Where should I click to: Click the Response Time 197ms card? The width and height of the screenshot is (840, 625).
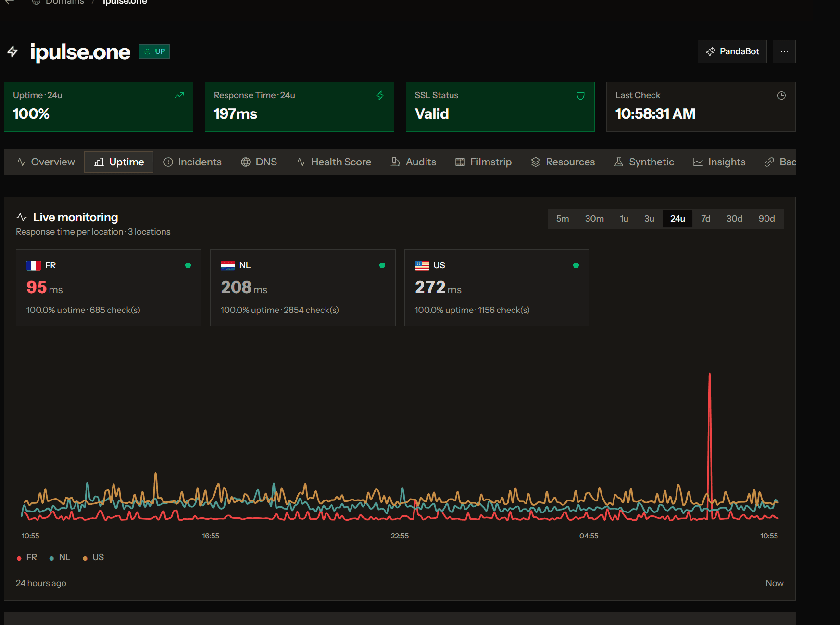(x=300, y=107)
